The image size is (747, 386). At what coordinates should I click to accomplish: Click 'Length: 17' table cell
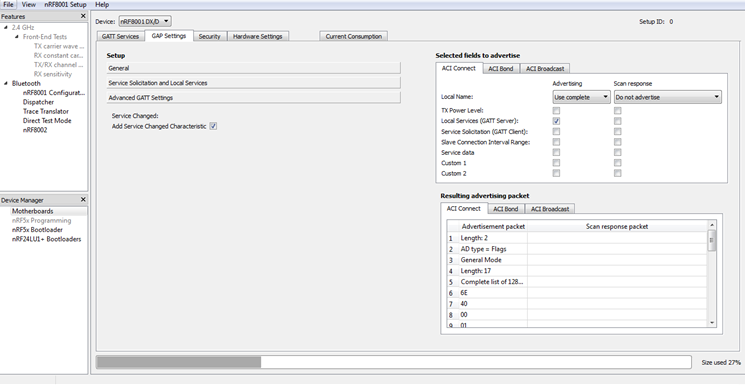493,271
